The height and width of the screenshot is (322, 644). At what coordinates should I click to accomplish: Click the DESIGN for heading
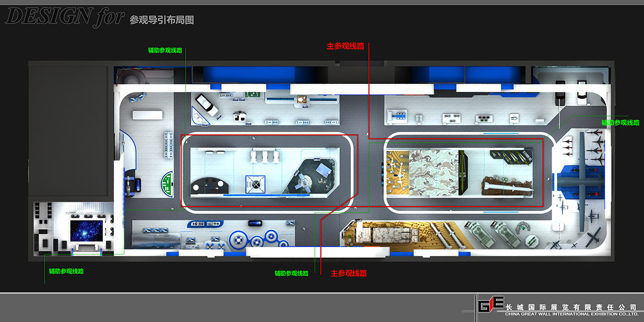click(64, 17)
